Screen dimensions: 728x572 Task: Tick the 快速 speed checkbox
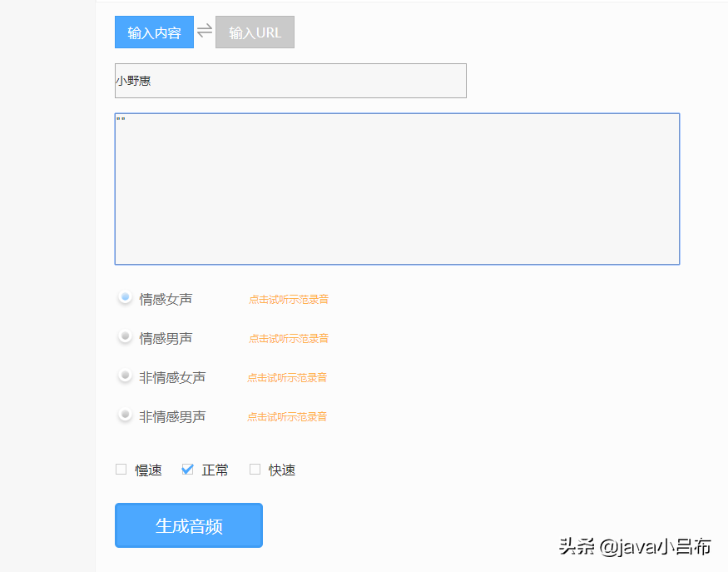[x=255, y=470]
